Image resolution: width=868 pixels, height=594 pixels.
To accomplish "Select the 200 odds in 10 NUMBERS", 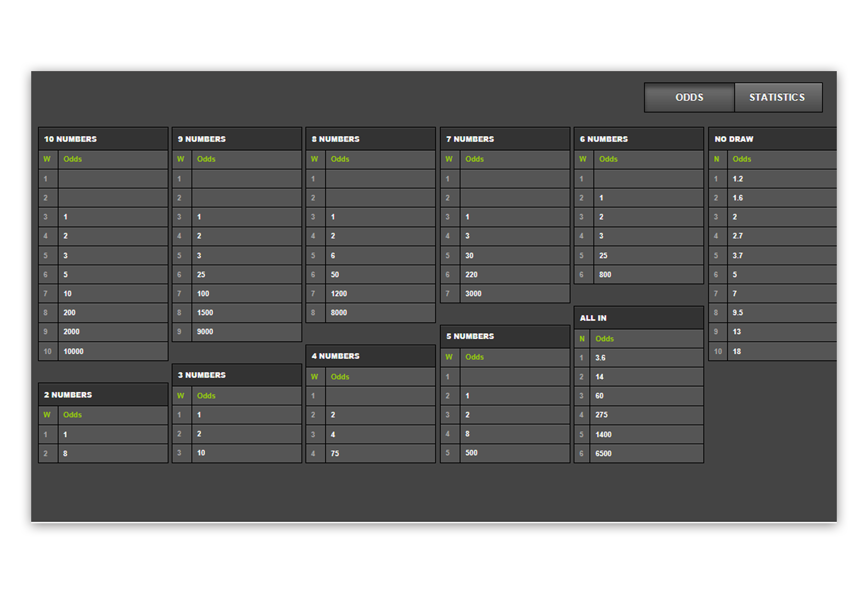I will [113, 313].
